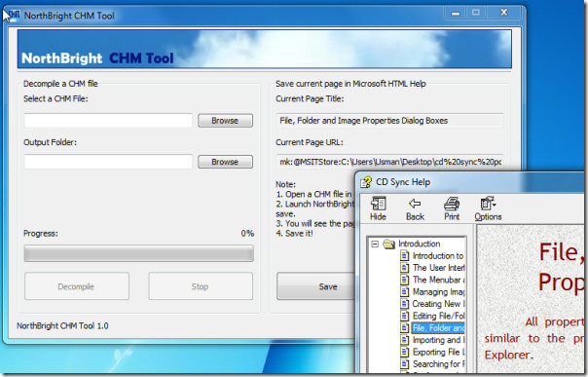Screen dimensions: 588x377
Task: Click Browse next to Select a CHM File
Action: 225,121
